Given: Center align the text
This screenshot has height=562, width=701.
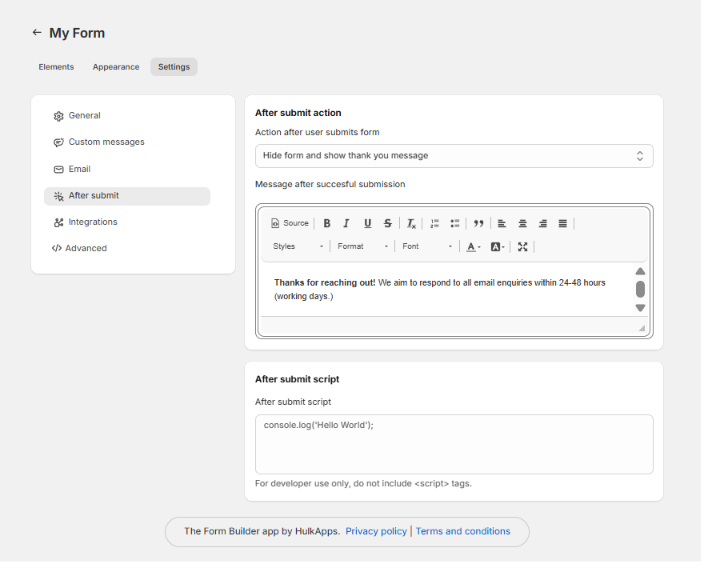Looking at the screenshot, I should tap(522, 223).
